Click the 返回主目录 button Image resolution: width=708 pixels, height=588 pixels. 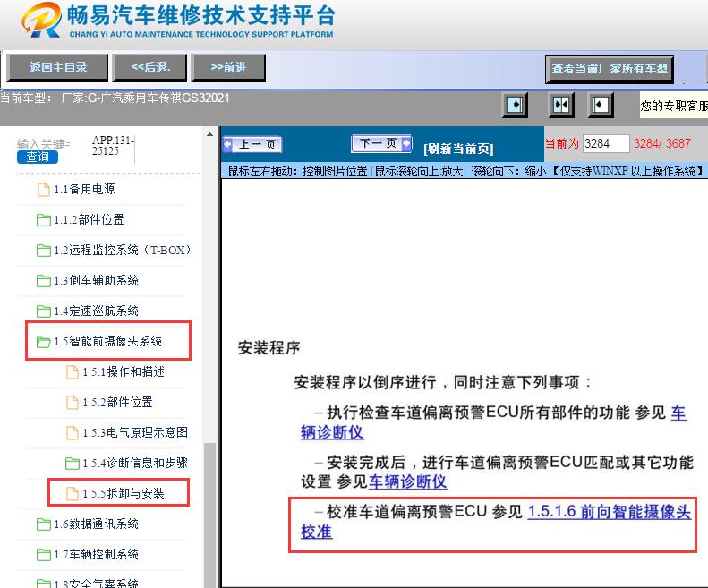[x=57, y=68]
